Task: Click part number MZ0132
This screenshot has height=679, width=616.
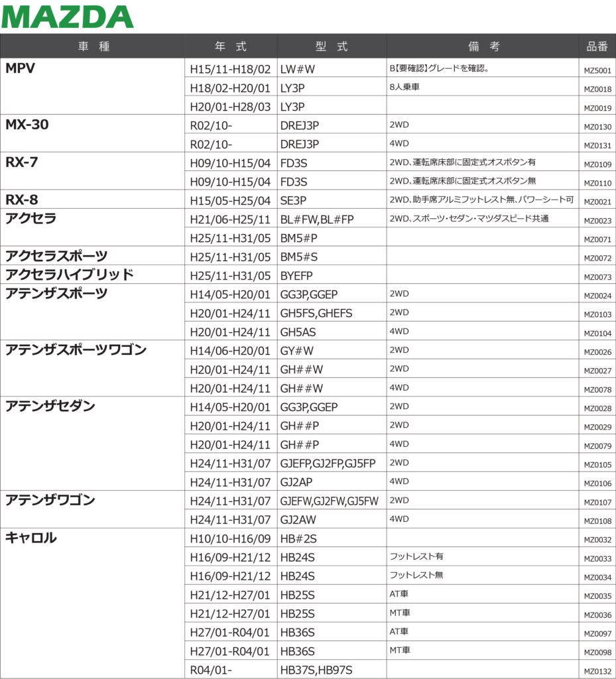Action: point(597,672)
